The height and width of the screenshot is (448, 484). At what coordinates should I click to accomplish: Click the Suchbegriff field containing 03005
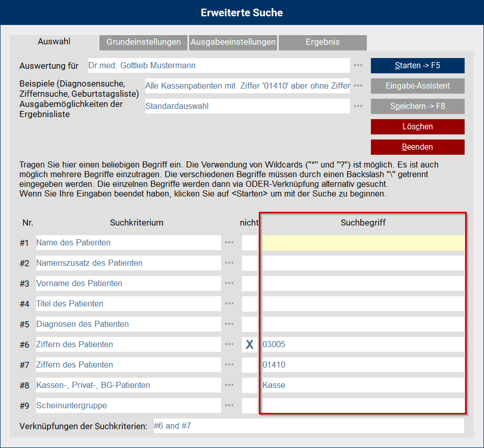coord(363,345)
